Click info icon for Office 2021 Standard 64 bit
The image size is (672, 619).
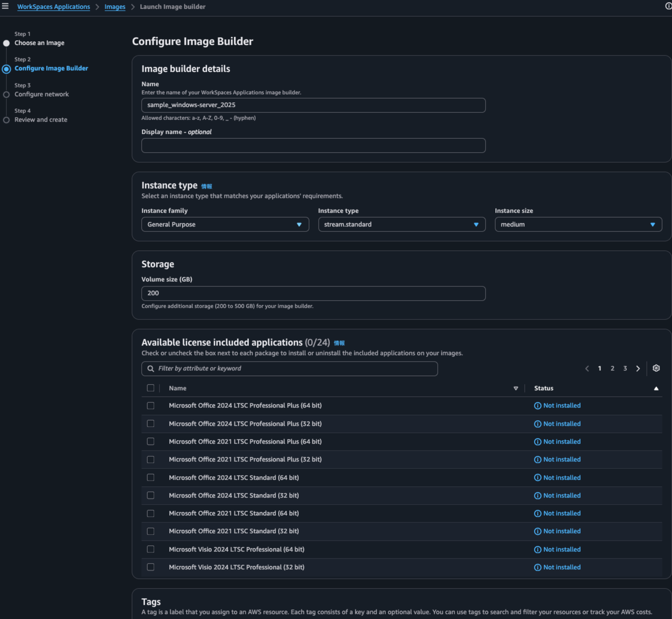pos(537,513)
